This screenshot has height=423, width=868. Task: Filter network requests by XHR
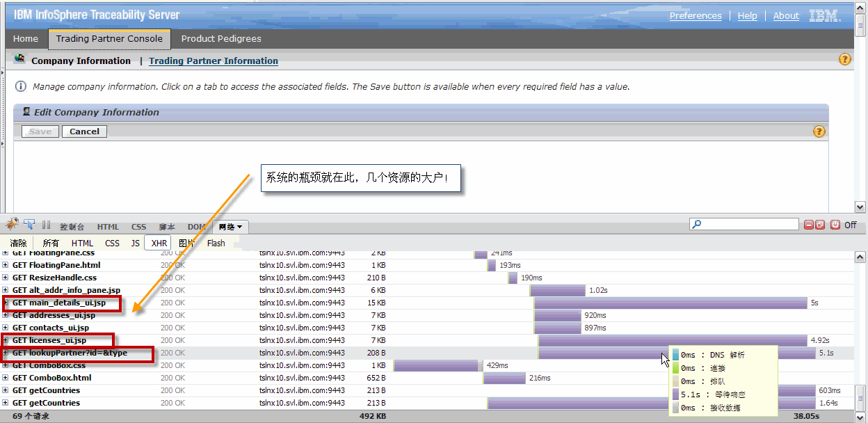click(x=159, y=243)
